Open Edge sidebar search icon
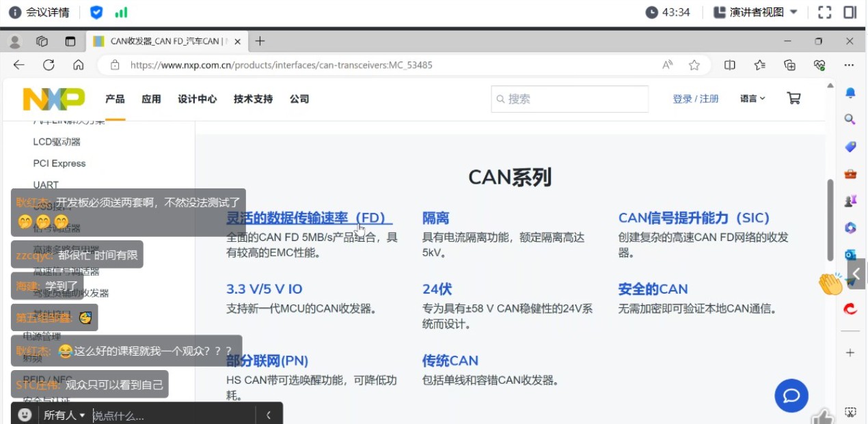The image size is (868, 424). tap(850, 119)
